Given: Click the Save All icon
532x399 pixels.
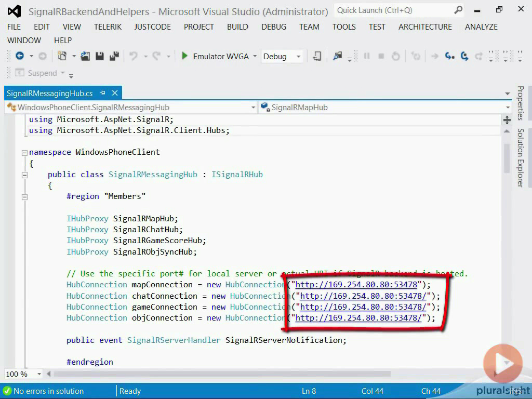Looking at the screenshot, I should (x=114, y=56).
